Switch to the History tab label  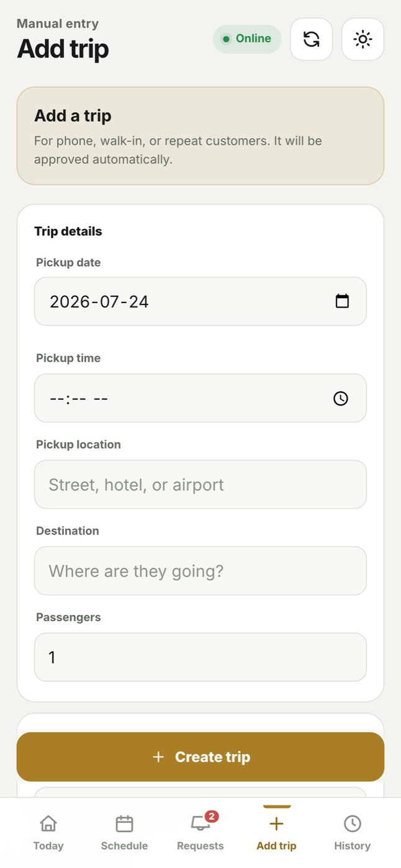pyautogui.click(x=353, y=846)
